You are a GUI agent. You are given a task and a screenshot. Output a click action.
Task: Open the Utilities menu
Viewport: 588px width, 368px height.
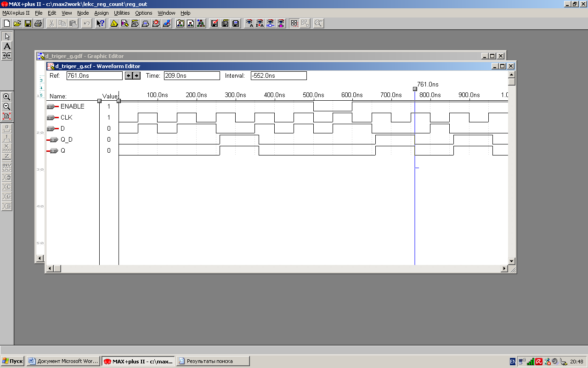click(122, 13)
